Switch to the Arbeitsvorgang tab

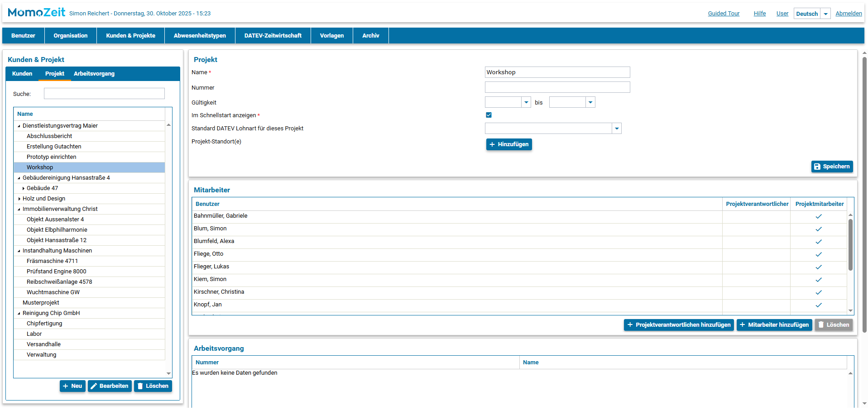pyautogui.click(x=94, y=74)
